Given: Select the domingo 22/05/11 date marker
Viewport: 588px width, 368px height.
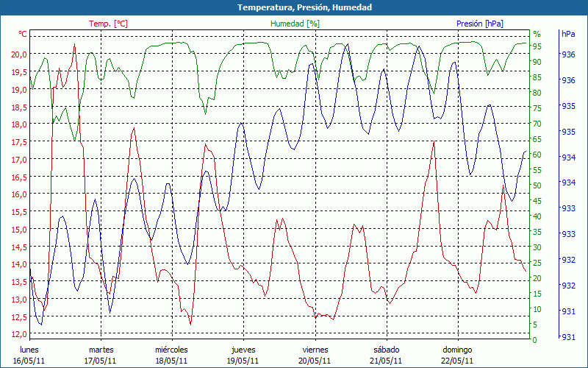Looking at the screenshot, I should tap(457, 355).
